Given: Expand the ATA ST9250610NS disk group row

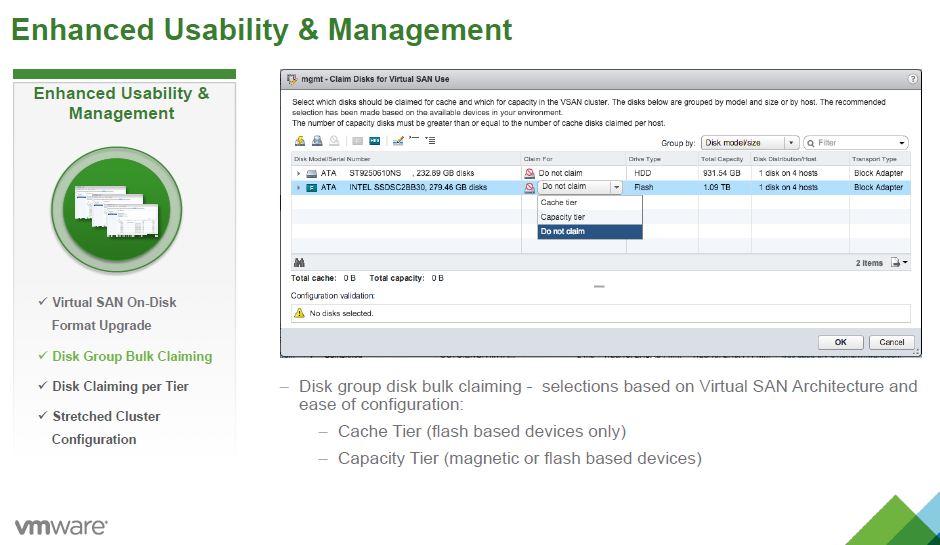Looking at the screenshot, I should pyautogui.click(x=297, y=173).
